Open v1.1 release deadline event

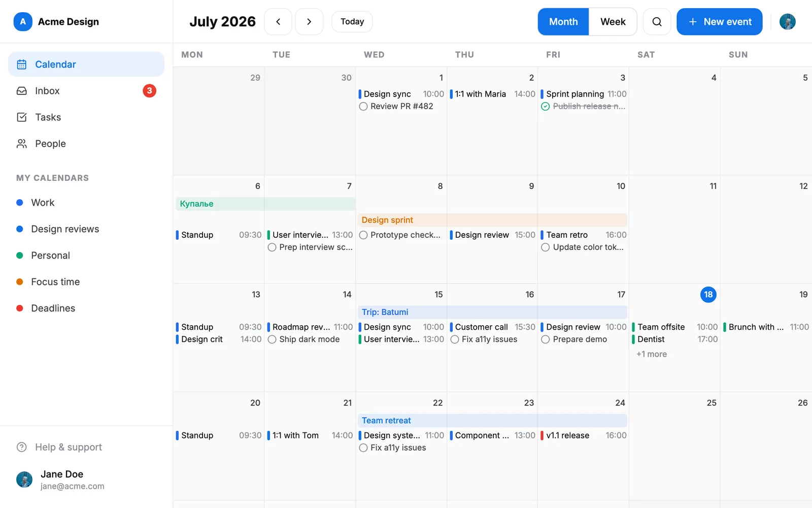[584, 435]
